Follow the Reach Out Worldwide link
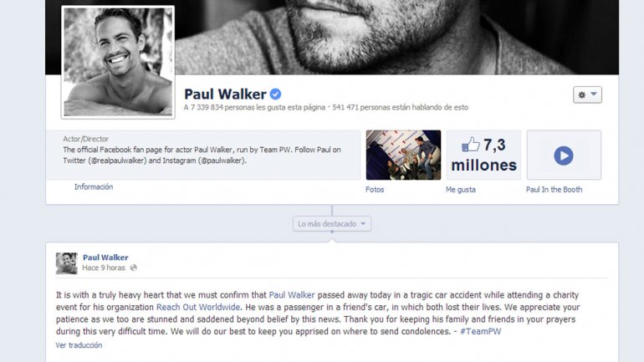The height and width of the screenshot is (362, 644). [198, 307]
